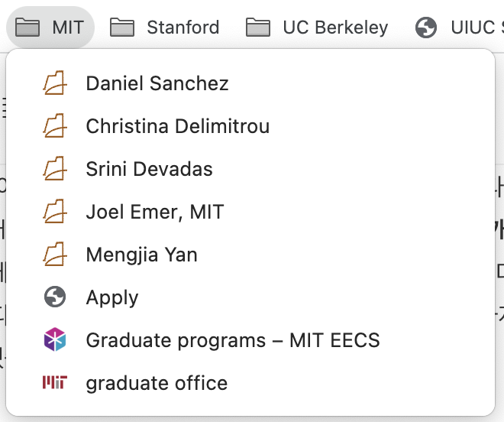Open Graduate programs – MIT EECS bookmark
This screenshot has width=504, height=422.
click(250, 339)
